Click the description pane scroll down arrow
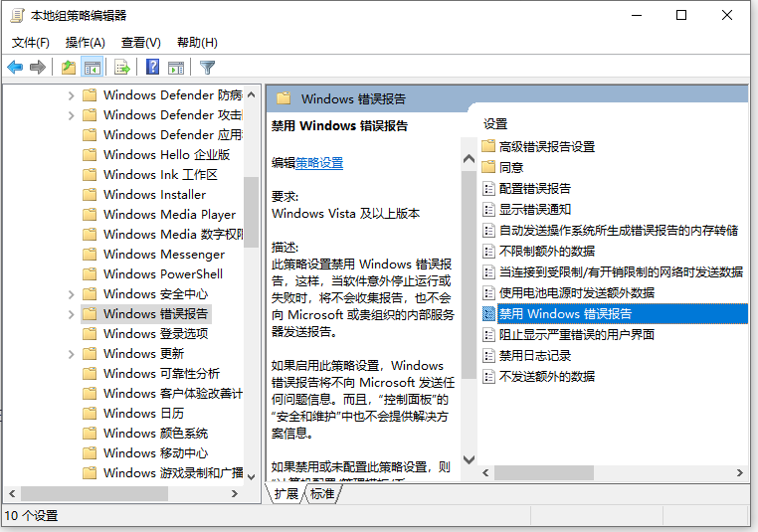 469,459
